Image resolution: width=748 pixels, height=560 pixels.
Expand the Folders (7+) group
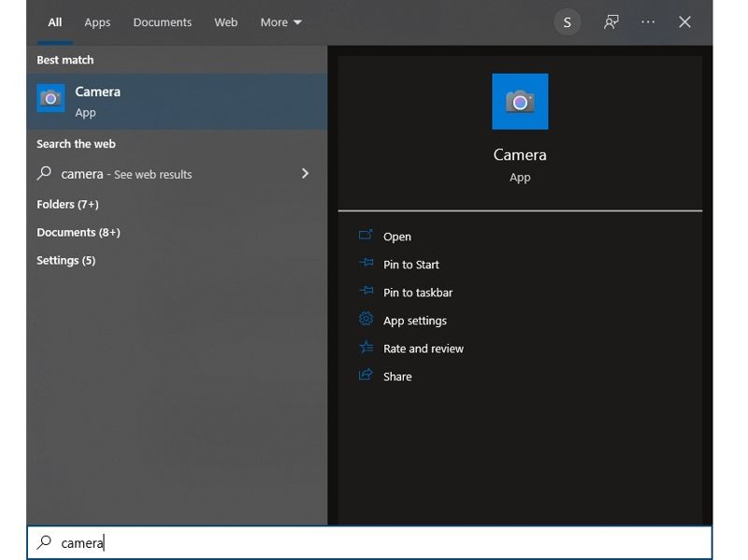pos(67,204)
